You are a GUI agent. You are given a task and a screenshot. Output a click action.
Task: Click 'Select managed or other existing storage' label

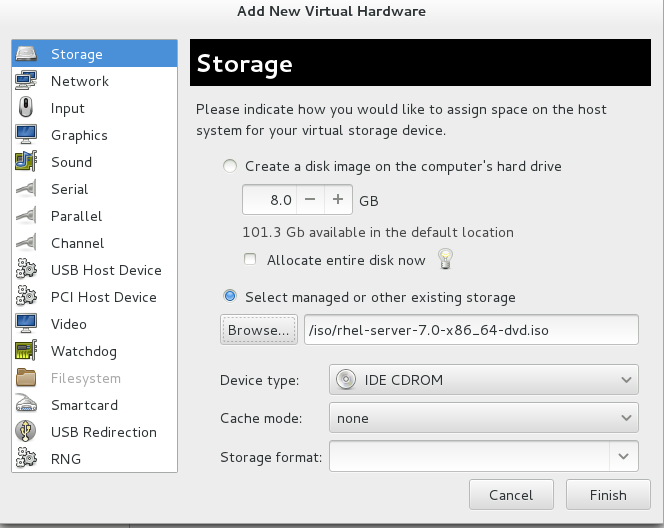pos(380,297)
